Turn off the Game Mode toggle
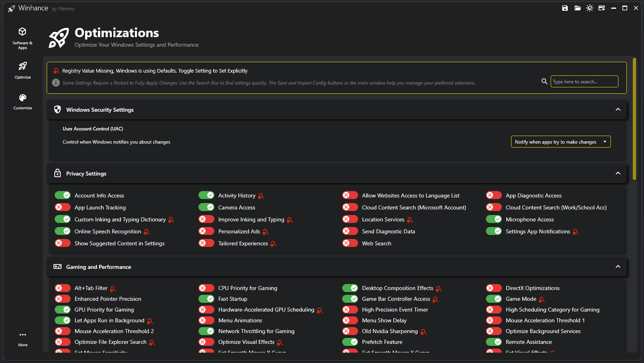The image size is (644, 363). [494, 299]
